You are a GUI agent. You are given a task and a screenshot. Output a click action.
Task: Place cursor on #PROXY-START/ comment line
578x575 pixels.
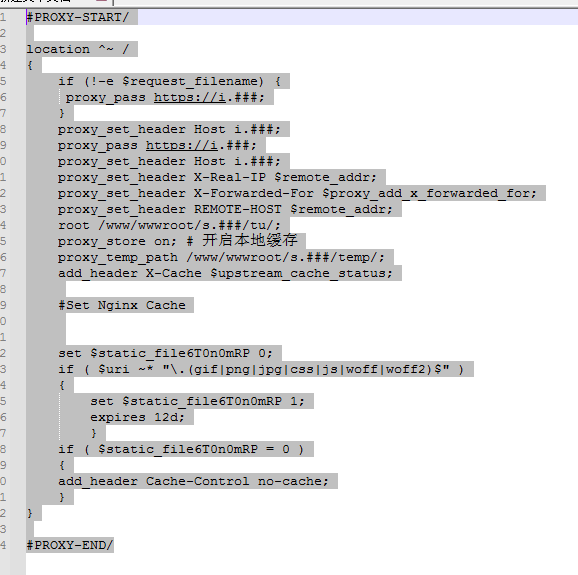(78, 17)
